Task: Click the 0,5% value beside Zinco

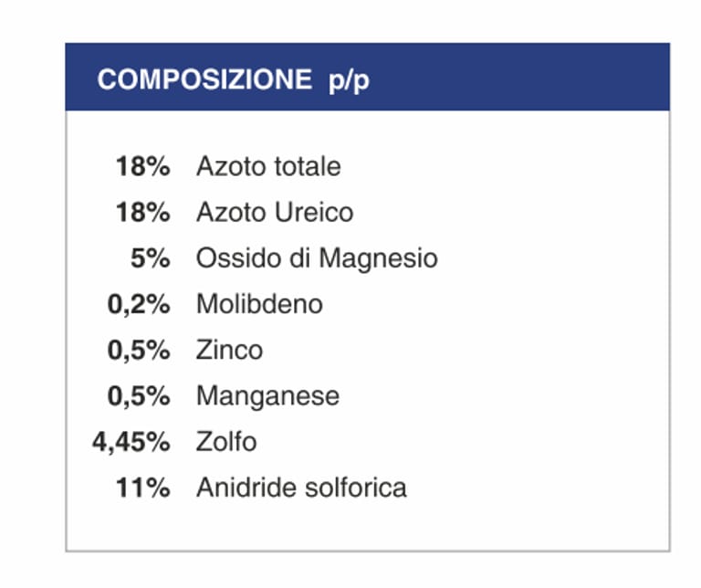Action: coord(139,350)
